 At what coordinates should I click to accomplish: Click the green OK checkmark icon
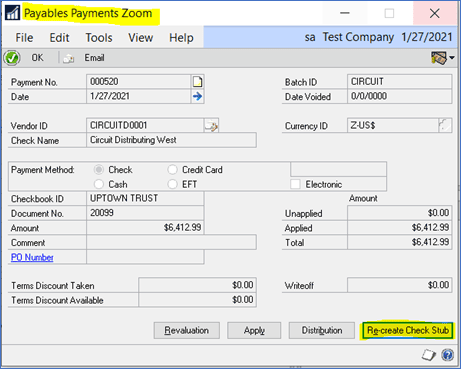tap(12, 58)
